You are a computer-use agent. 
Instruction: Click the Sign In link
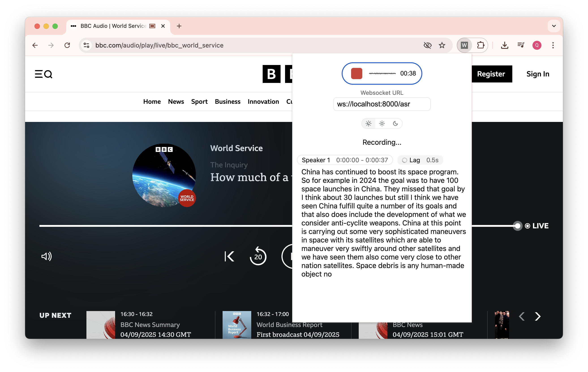pyautogui.click(x=538, y=74)
